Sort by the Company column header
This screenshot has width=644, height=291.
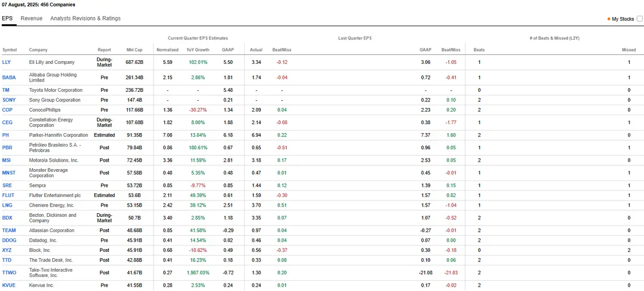pos(38,50)
